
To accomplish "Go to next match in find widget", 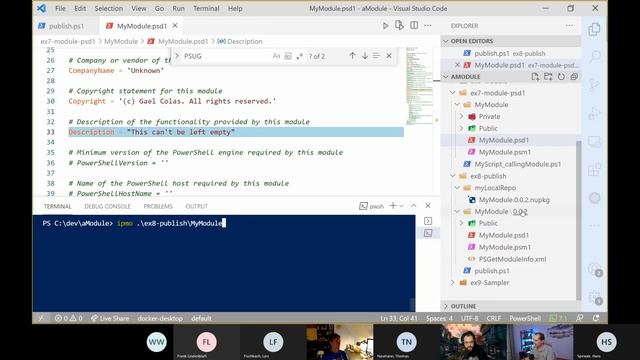I will (x=364, y=56).
